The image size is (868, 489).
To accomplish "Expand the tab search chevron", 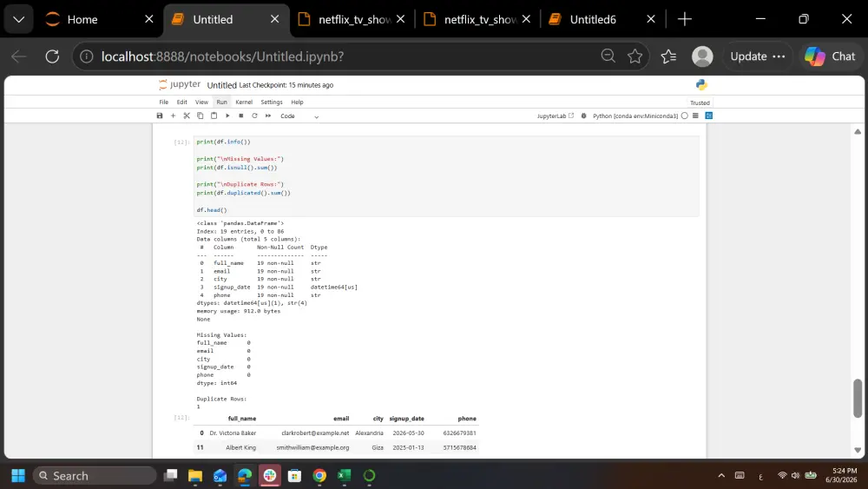I will pyautogui.click(x=18, y=19).
